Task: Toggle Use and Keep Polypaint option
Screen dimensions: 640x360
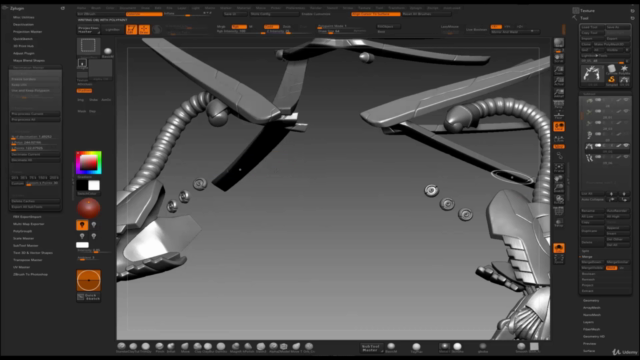Action: coord(36,91)
